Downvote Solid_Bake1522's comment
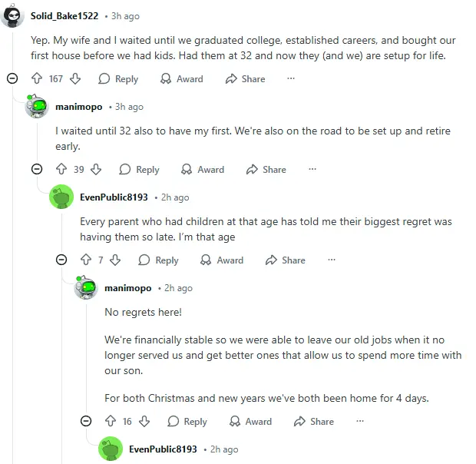The height and width of the screenshot is (464, 476). coord(75,78)
